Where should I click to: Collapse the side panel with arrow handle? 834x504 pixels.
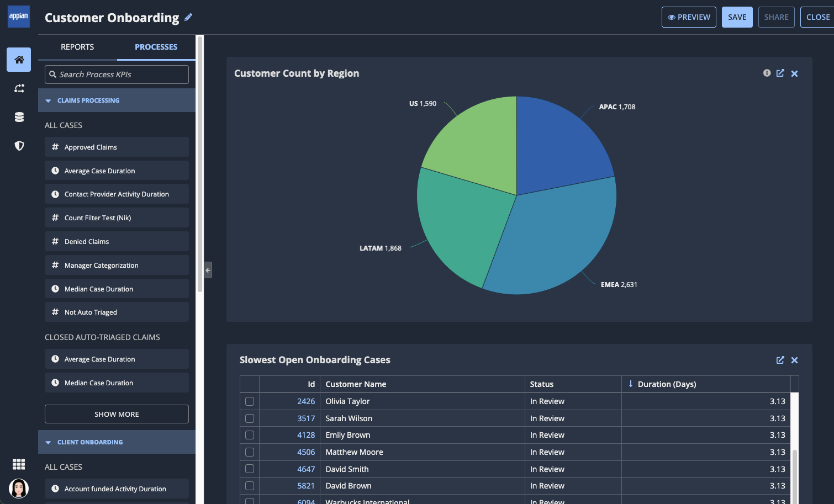click(x=208, y=270)
